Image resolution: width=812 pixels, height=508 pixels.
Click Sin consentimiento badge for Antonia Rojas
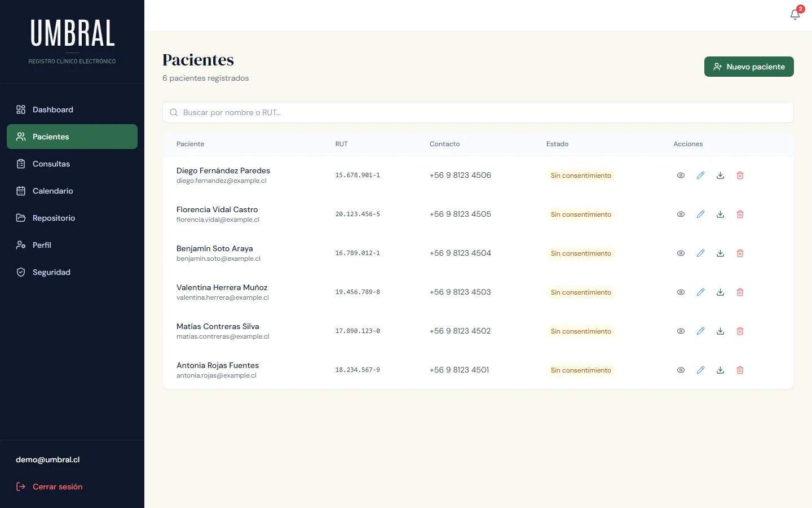click(581, 370)
